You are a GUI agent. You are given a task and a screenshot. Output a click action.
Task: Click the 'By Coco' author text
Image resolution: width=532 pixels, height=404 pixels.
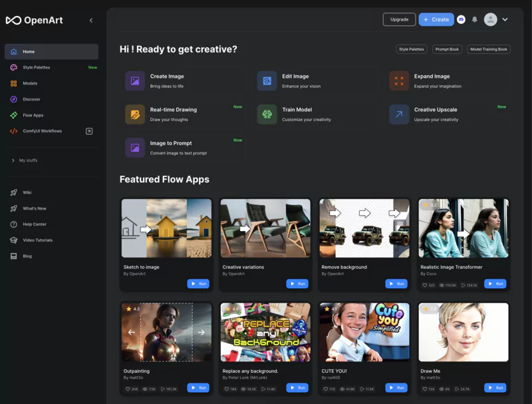pos(428,274)
